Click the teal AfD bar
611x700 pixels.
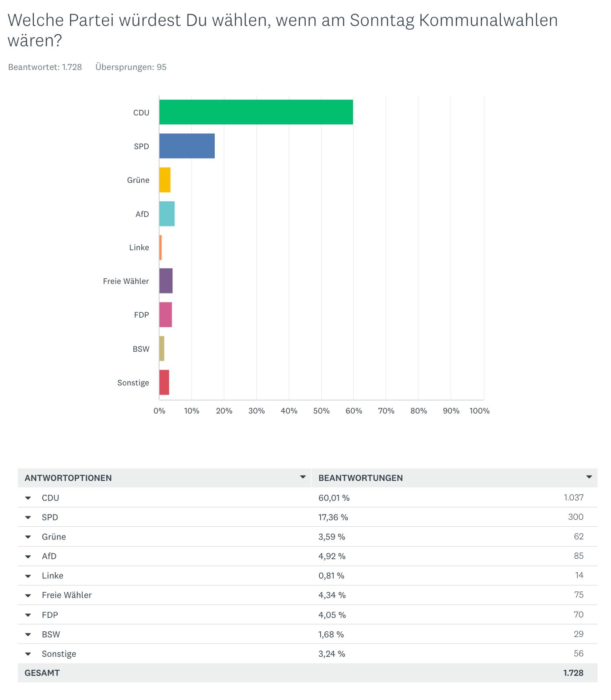click(x=167, y=213)
